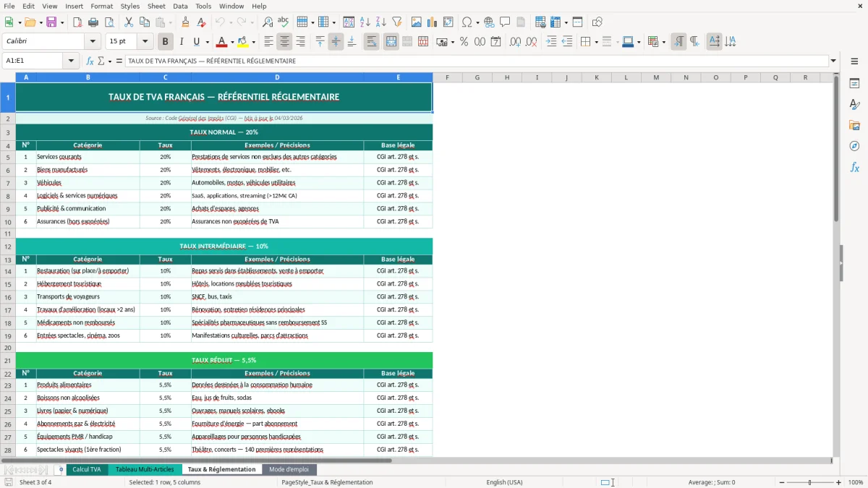
Task: Open the sidebar Gallery panel
Action: (854, 126)
